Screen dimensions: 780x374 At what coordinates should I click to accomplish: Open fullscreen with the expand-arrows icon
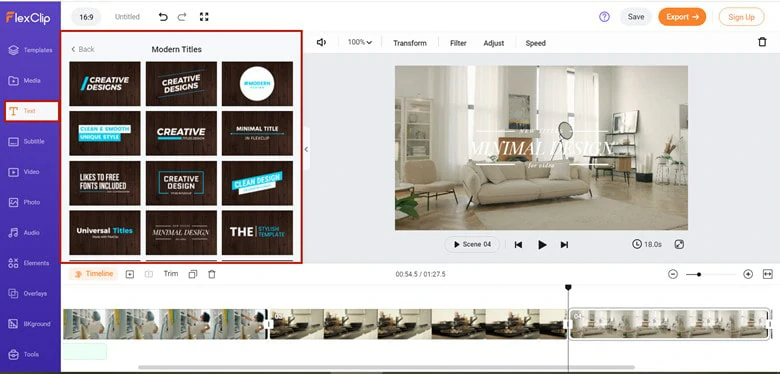(204, 17)
